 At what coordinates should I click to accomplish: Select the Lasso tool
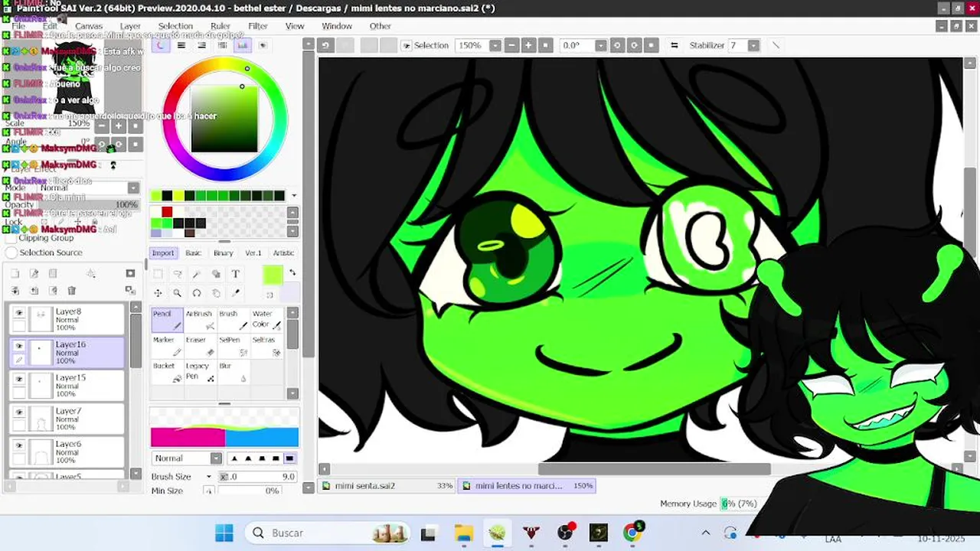pos(177,274)
